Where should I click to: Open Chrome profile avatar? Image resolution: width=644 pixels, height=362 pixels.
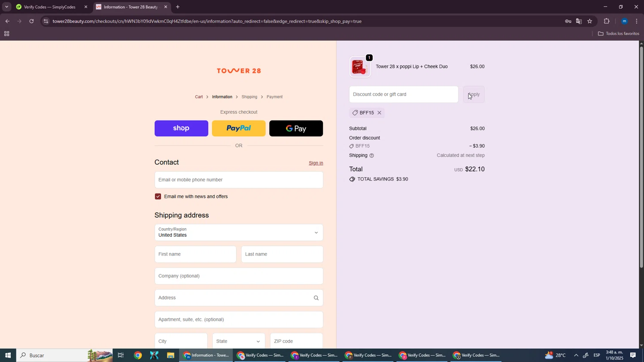point(624,21)
